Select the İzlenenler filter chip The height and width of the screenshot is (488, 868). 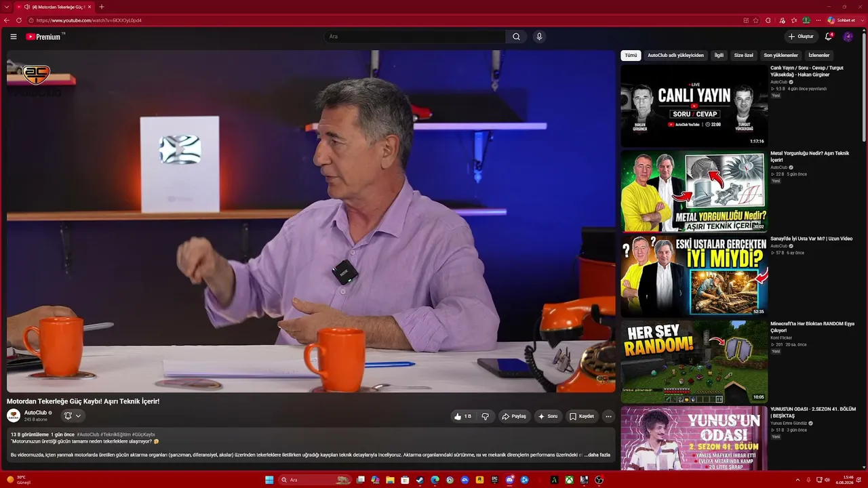818,56
